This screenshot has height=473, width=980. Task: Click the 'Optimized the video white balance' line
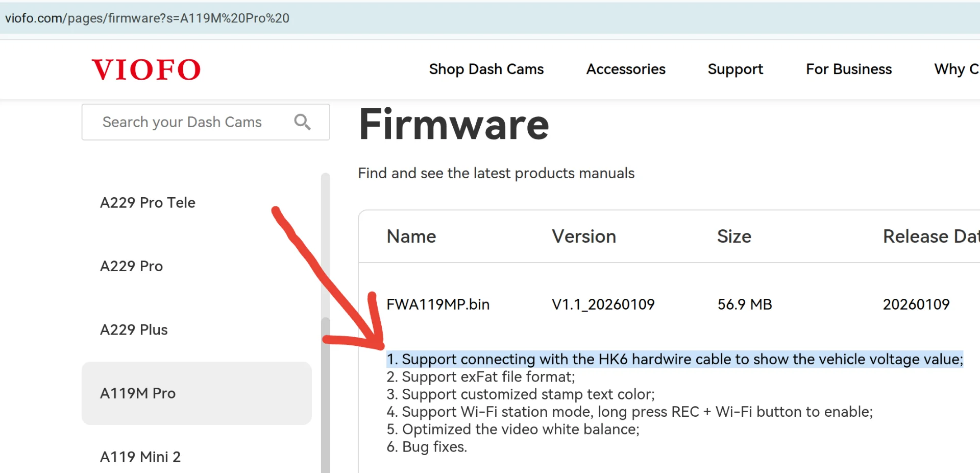point(513,429)
